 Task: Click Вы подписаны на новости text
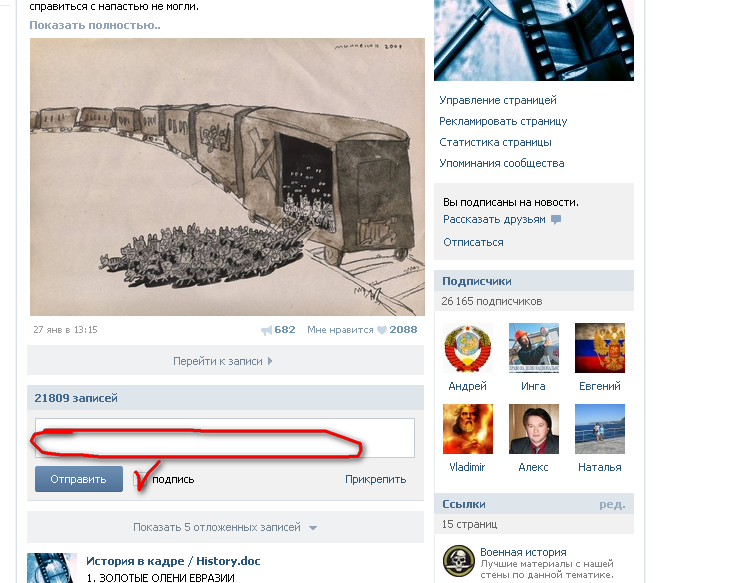[x=511, y=202]
